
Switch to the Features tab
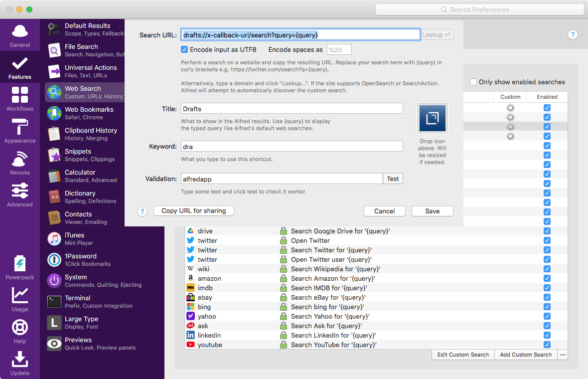[20, 67]
